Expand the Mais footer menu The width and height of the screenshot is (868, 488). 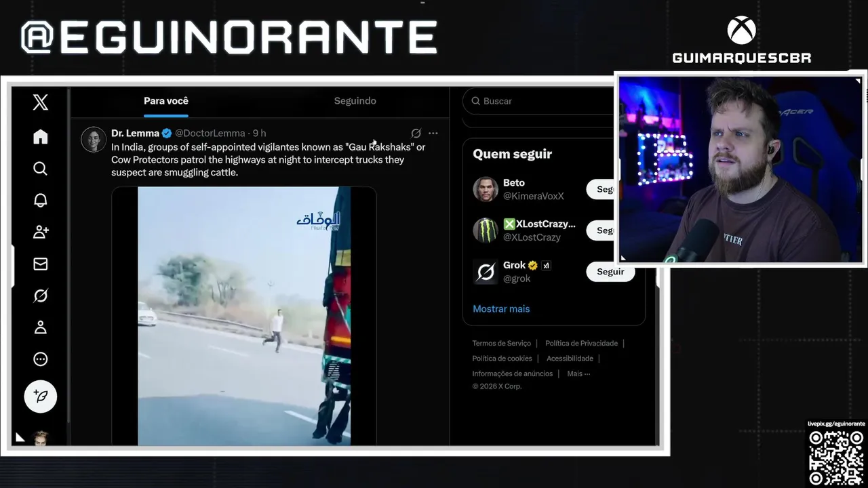[x=578, y=373]
